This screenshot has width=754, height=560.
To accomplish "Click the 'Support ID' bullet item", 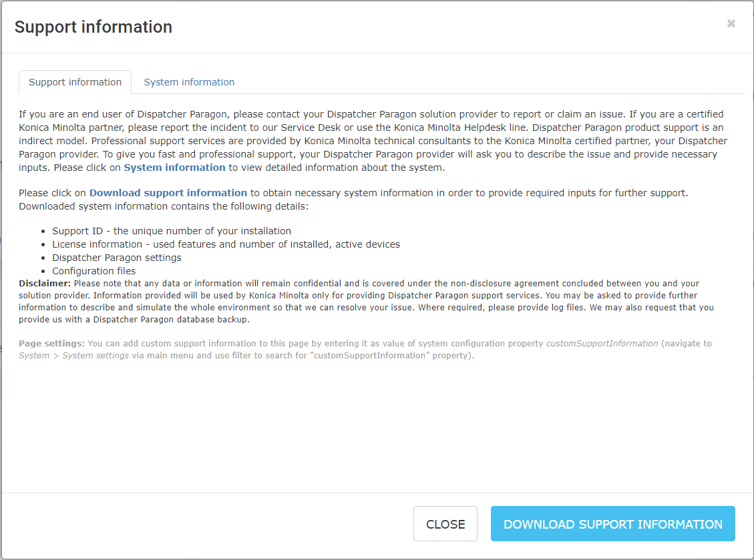I will [172, 231].
